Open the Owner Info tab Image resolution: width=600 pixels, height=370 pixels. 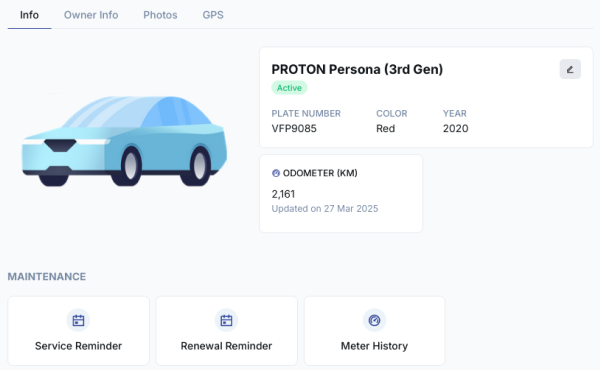pyautogui.click(x=91, y=15)
